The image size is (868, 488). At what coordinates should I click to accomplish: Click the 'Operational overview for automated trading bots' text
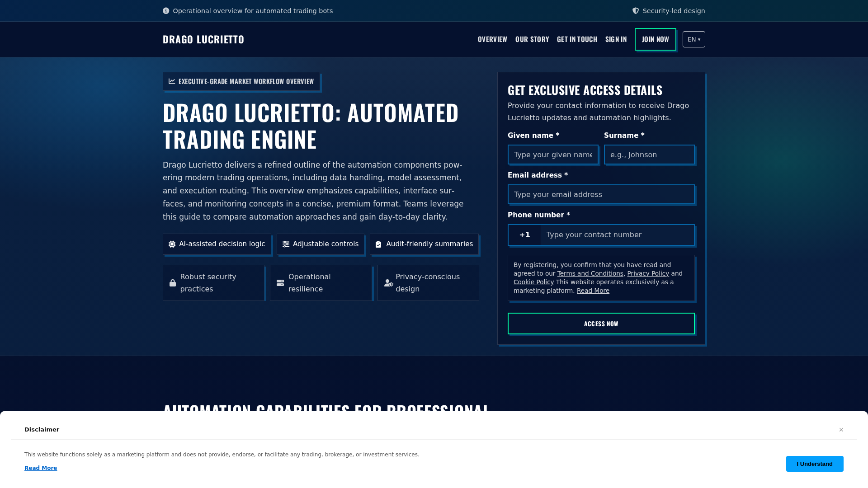click(x=253, y=11)
